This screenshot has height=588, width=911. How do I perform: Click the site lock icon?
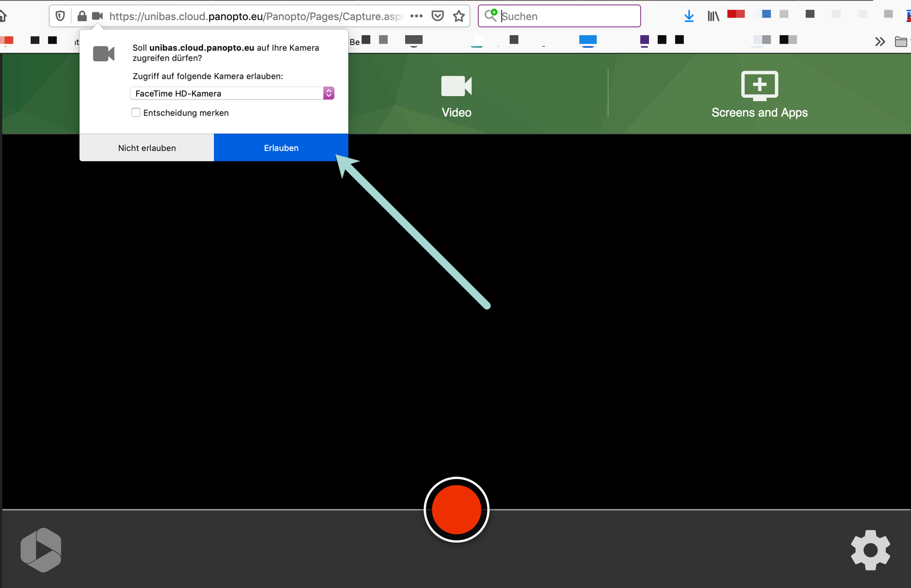(x=82, y=16)
